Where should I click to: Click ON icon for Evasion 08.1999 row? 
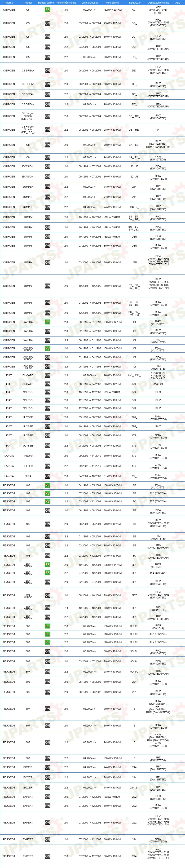tap(48, 166)
